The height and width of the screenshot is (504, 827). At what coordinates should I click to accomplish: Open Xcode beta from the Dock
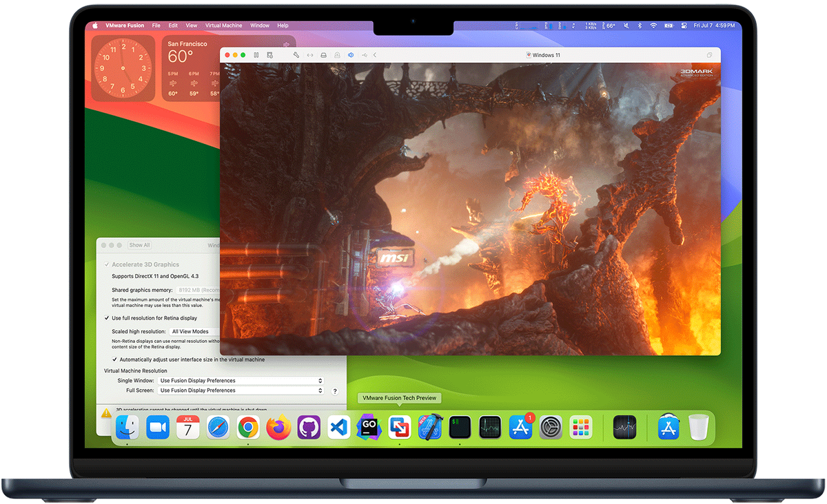tap(429, 428)
